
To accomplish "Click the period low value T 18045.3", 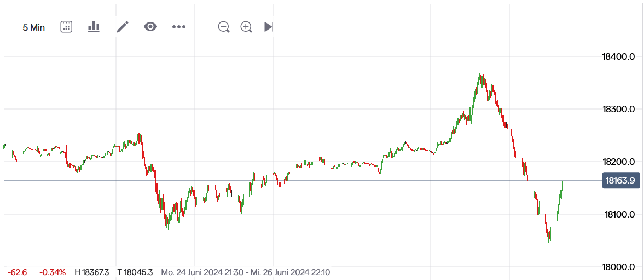I will tap(136, 272).
